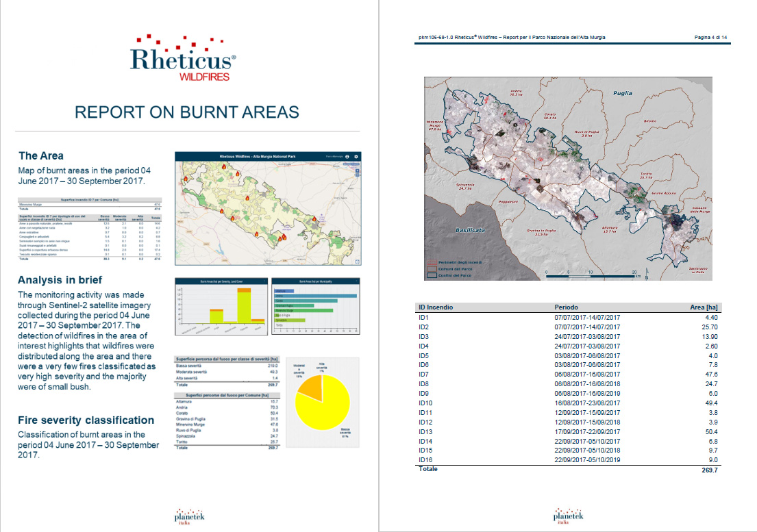Open the satellite map image of Alta Murgia on page 4
This screenshot has width=757, height=532.
(x=568, y=179)
